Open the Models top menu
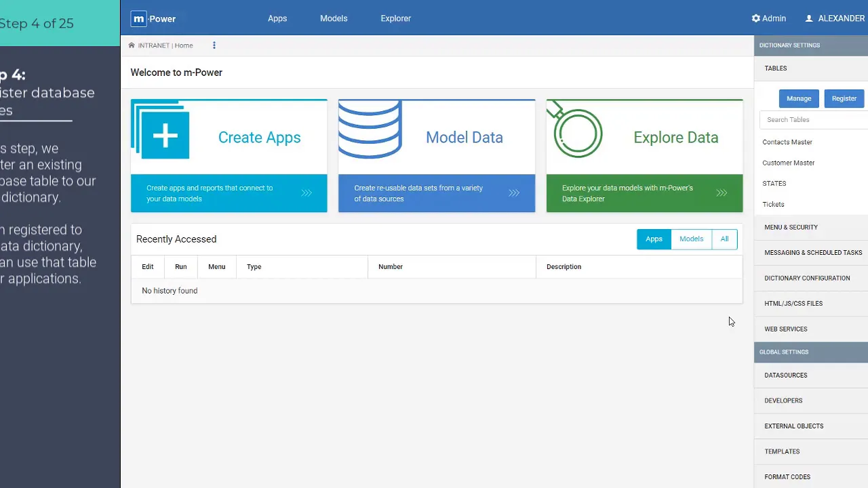 click(x=334, y=18)
